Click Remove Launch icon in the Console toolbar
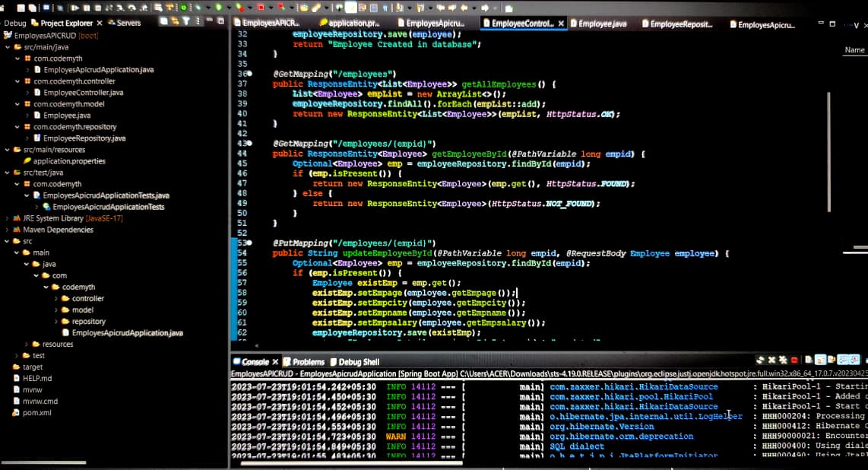 coord(771,360)
